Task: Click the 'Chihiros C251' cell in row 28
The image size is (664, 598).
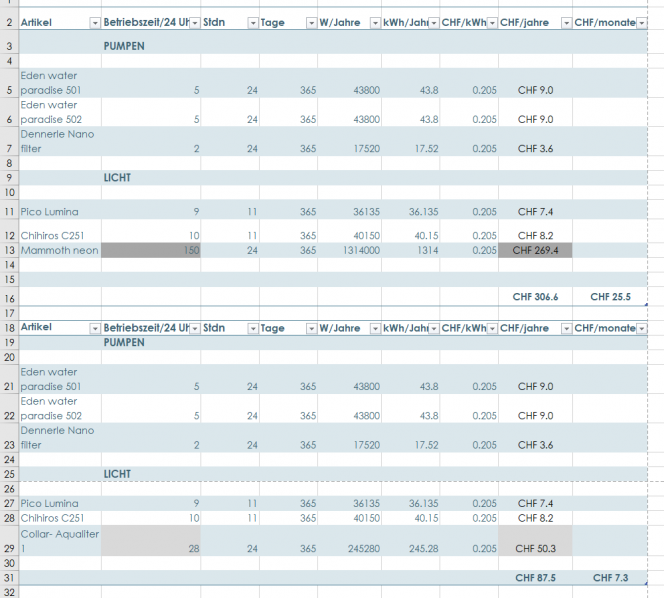Action: tap(60, 518)
